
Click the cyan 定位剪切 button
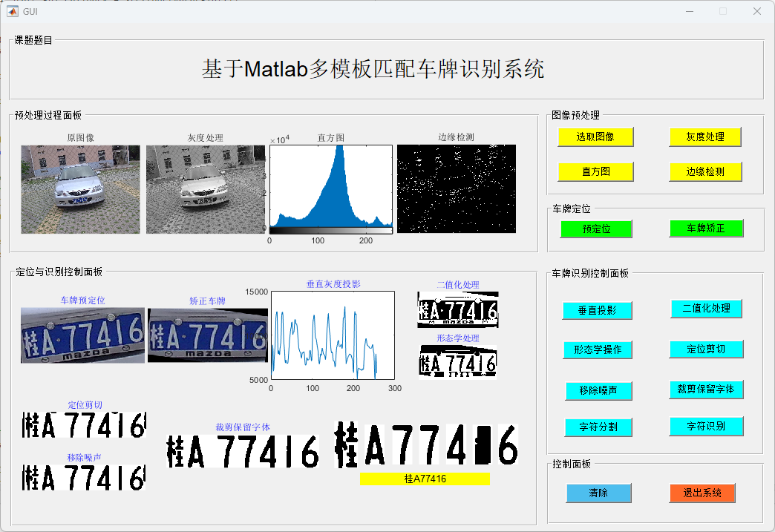[706, 349]
